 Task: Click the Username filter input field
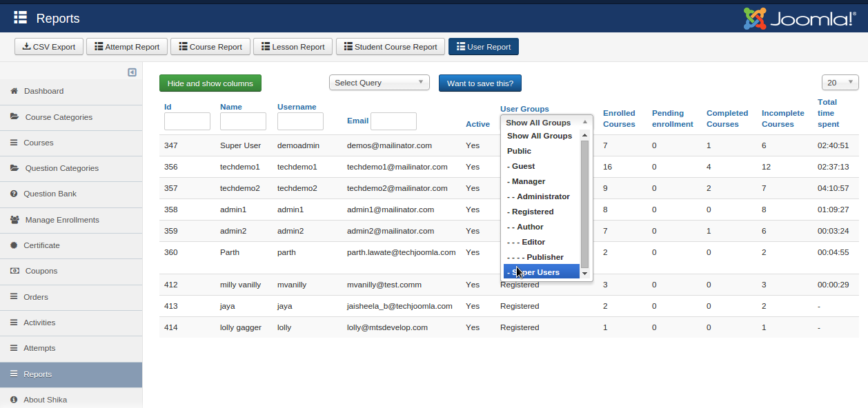pyautogui.click(x=300, y=122)
